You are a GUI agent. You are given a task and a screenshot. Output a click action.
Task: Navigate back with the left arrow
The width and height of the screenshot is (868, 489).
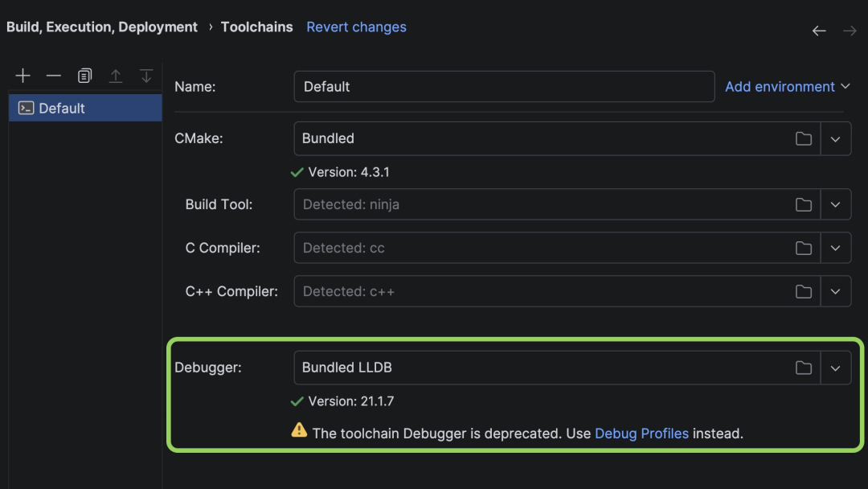pyautogui.click(x=819, y=31)
